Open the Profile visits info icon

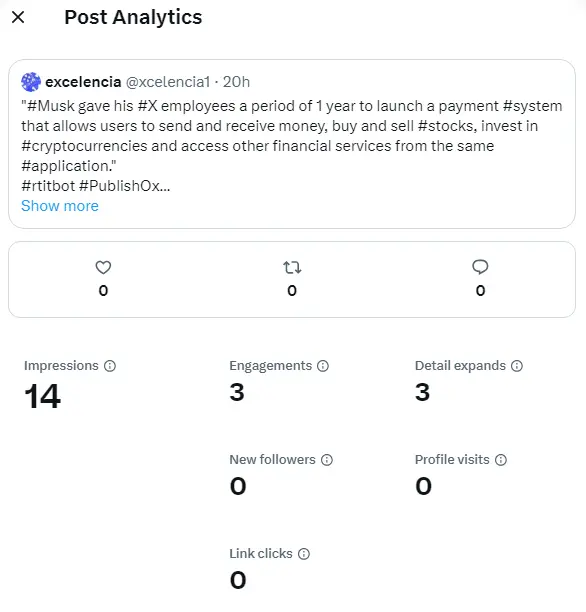click(501, 460)
